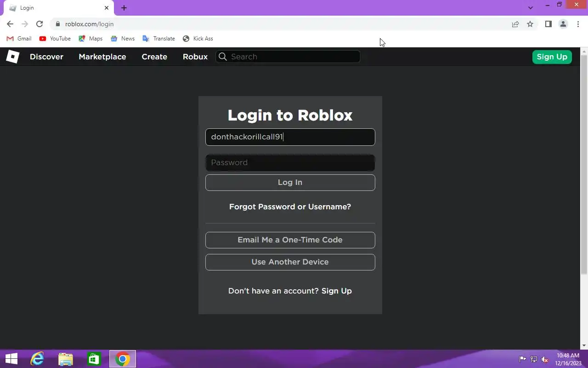Open the taskbar clock and date
Viewport: 588px width, 368px height.
[x=569, y=359]
